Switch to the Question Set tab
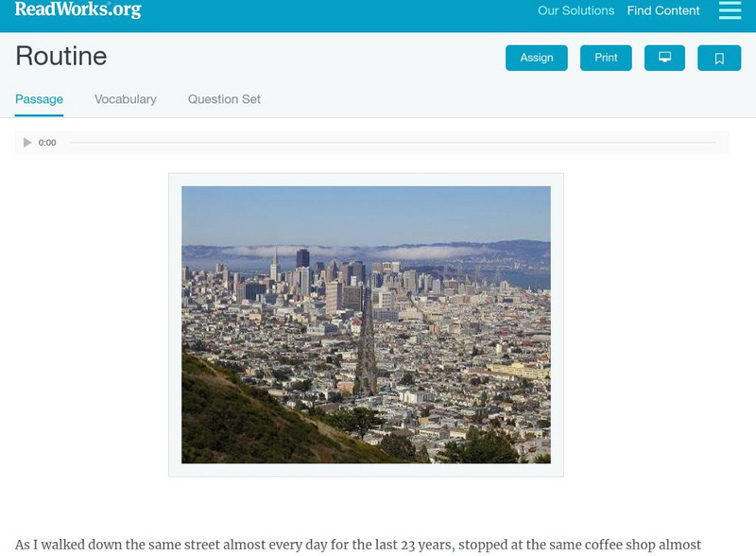Screen dimensions: 756x556 [224, 99]
